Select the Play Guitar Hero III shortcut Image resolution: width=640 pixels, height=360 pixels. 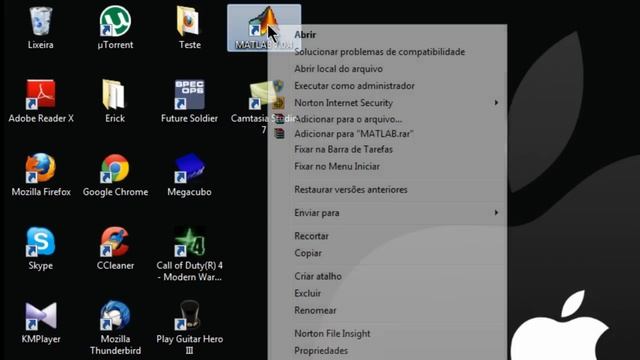[189, 328]
